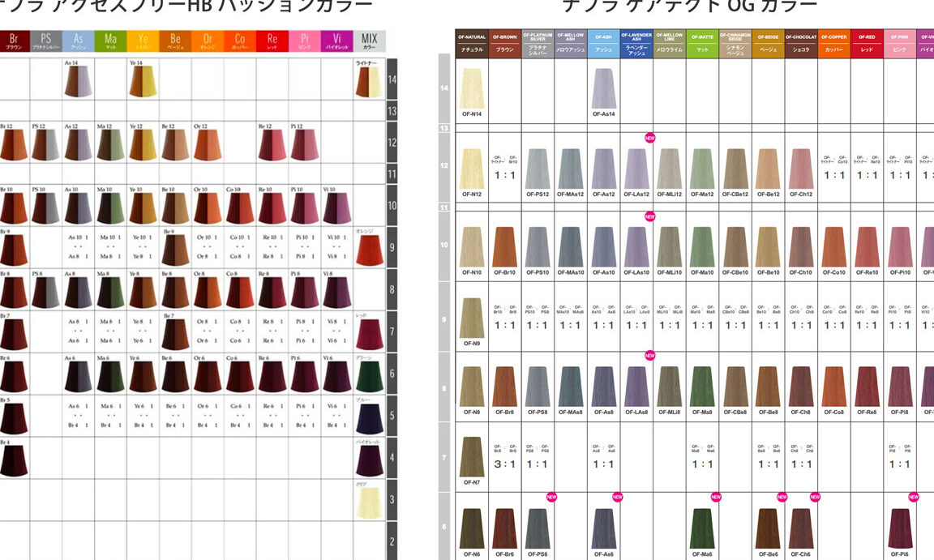Choose the OF-CBe10 cinnamon beige swatch
The height and width of the screenshot is (560, 934).
(735, 247)
